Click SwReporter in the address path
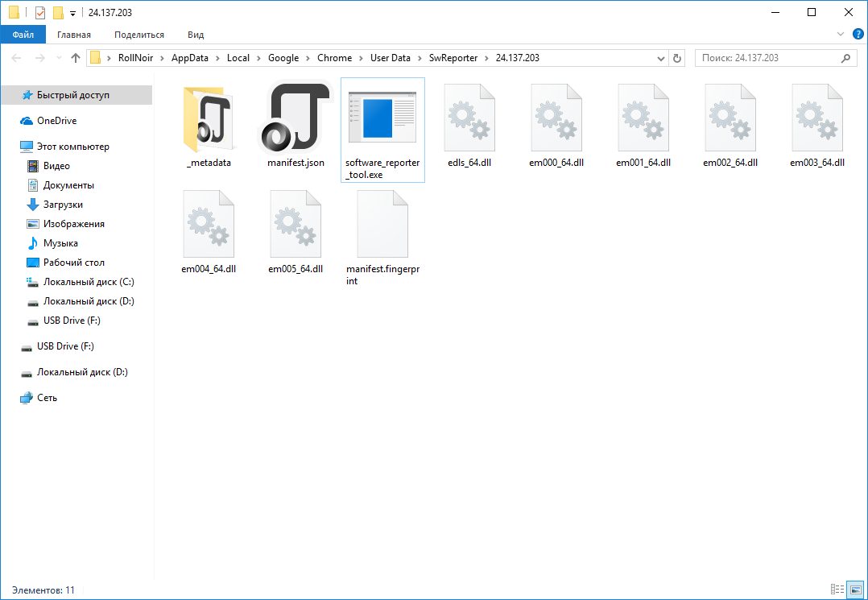868x600 pixels. [x=453, y=58]
